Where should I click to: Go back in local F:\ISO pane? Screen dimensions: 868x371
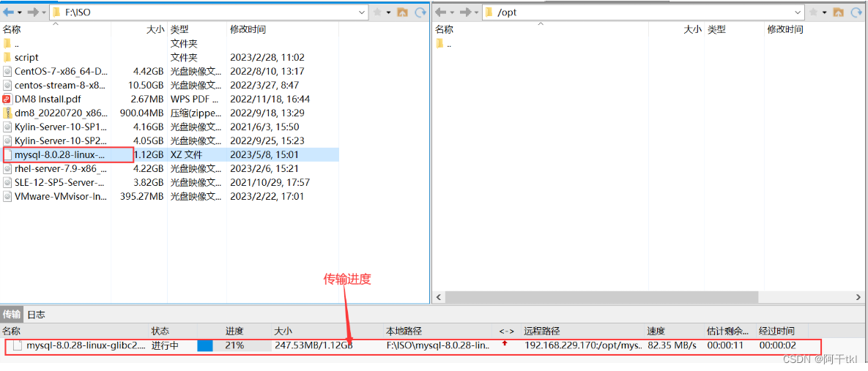click(8, 12)
